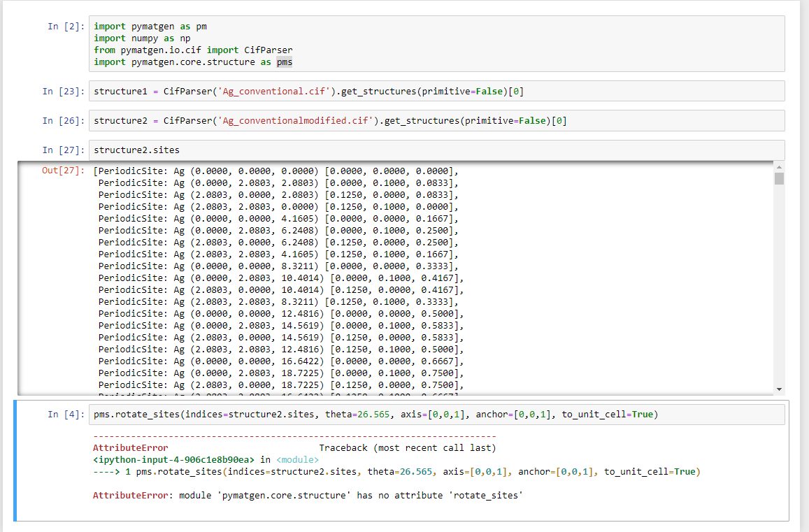
Task: Click the In [26] prompt label
Action: (x=64, y=121)
